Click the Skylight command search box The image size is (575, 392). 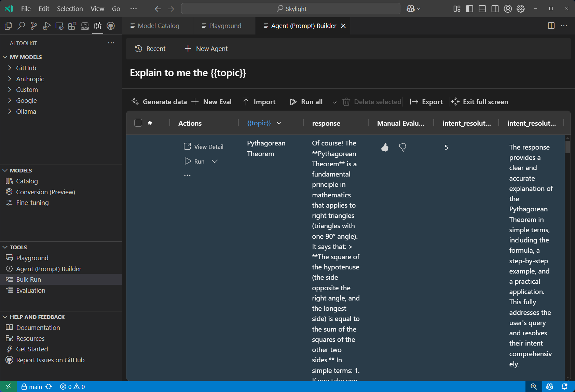(291, 9)
